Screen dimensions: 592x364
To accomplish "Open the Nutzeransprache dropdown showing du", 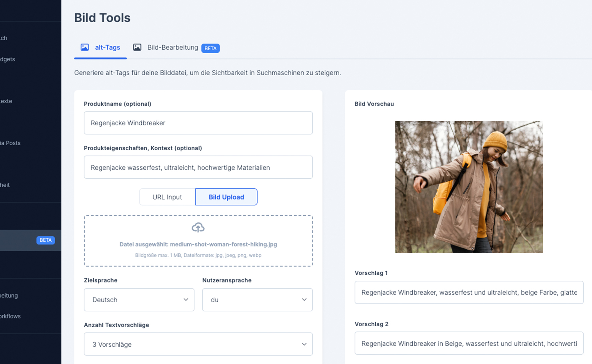I will tap(257, 300).
